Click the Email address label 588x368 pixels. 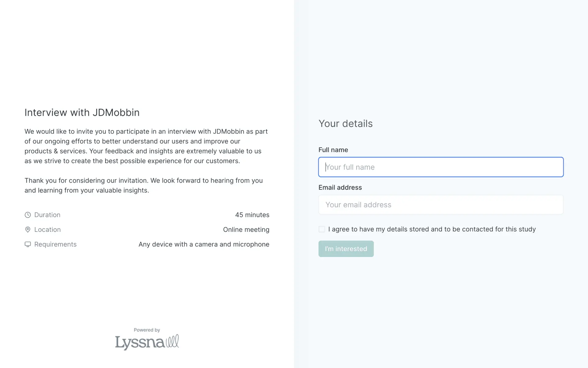[x=340, y=187]
